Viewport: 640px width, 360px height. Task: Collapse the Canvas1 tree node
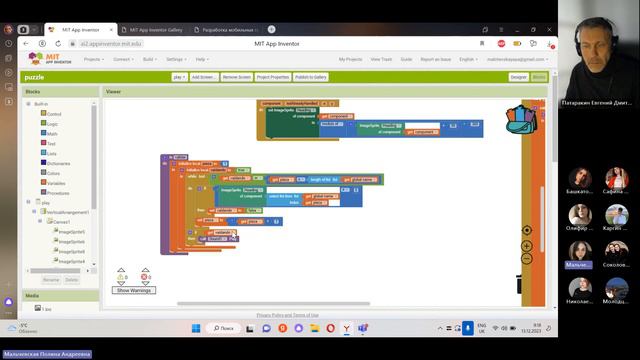point(40,221)
